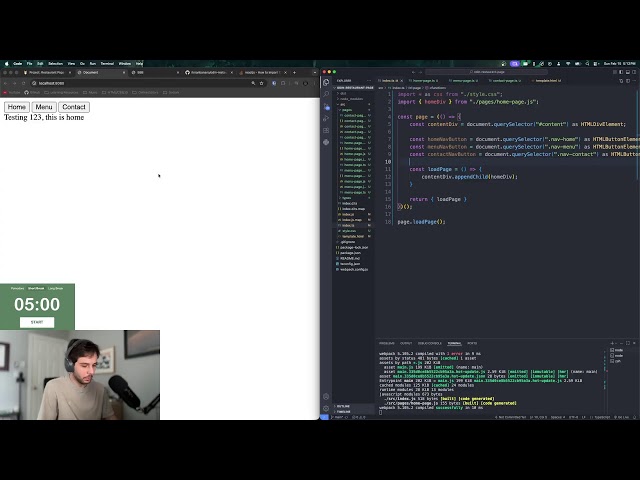Click the macOS Spotlight search icon

587,64
